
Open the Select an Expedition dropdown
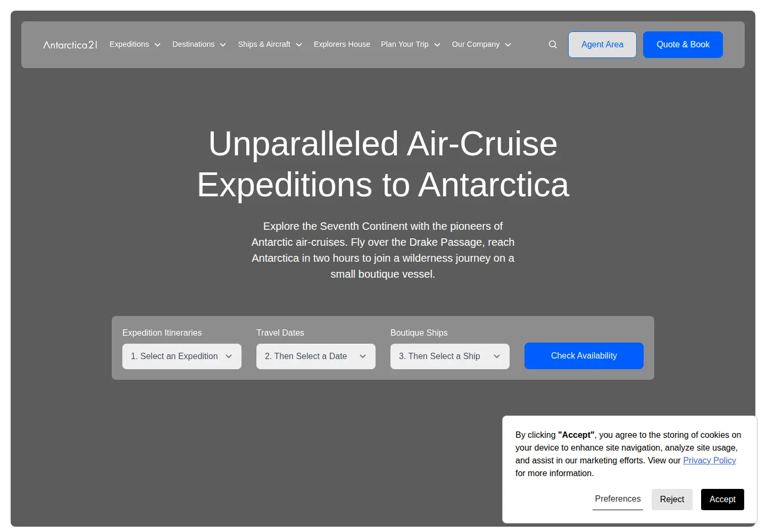point(182,356)
